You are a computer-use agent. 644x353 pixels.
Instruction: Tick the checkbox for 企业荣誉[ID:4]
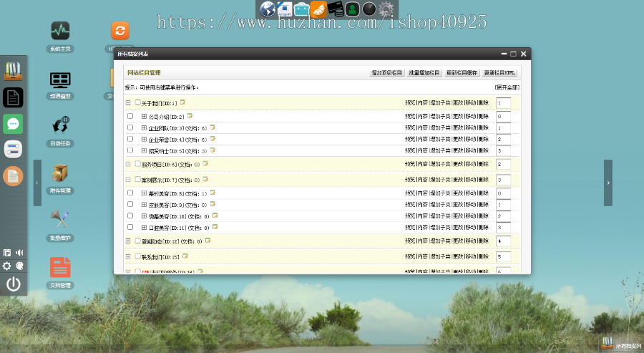coord(130,139)
